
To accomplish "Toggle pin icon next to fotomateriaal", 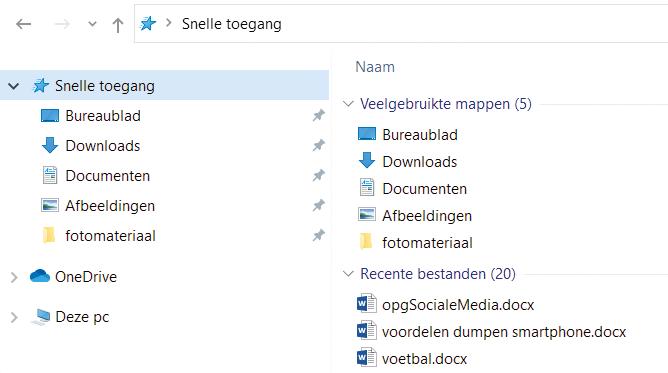I will pos(319,235).
